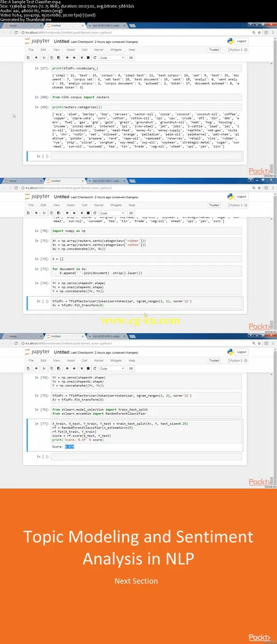Click restart-kernel icon in frame showing Score 0.870
The height and width of the screenshot is (644, 277).
tap(95, 368)
